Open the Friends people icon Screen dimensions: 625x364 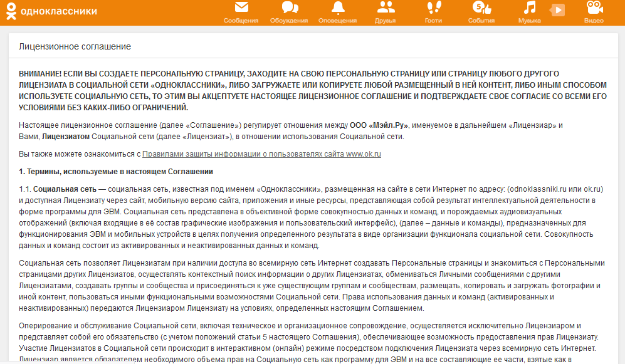click(x=386, y=8)
